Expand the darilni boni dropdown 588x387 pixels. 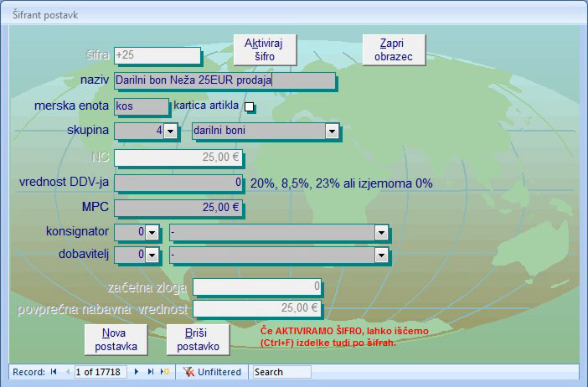tap(332, 131)
